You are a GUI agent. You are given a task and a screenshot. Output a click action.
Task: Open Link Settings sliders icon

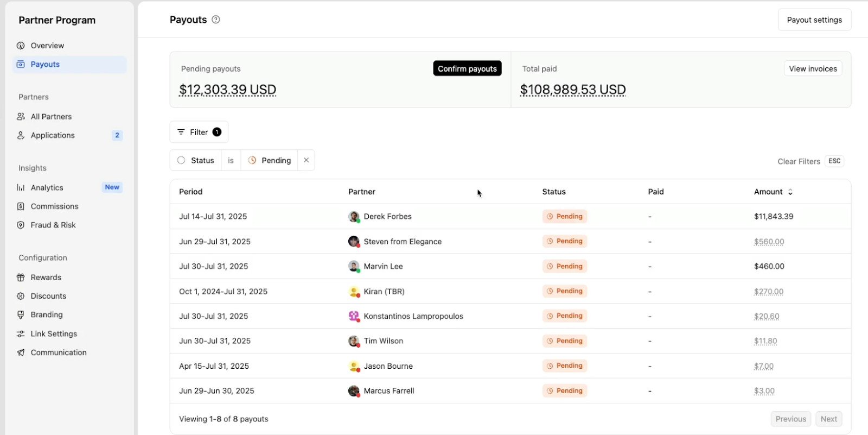point(21,334)
